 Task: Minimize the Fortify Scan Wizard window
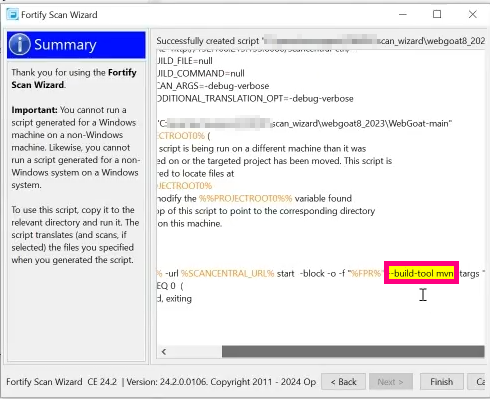(403, 14)
